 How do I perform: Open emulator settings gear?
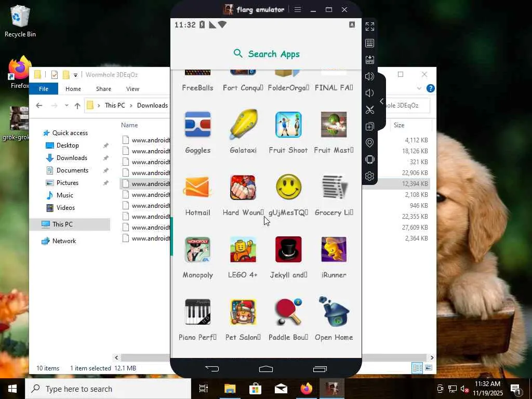[x=370, y=176]
